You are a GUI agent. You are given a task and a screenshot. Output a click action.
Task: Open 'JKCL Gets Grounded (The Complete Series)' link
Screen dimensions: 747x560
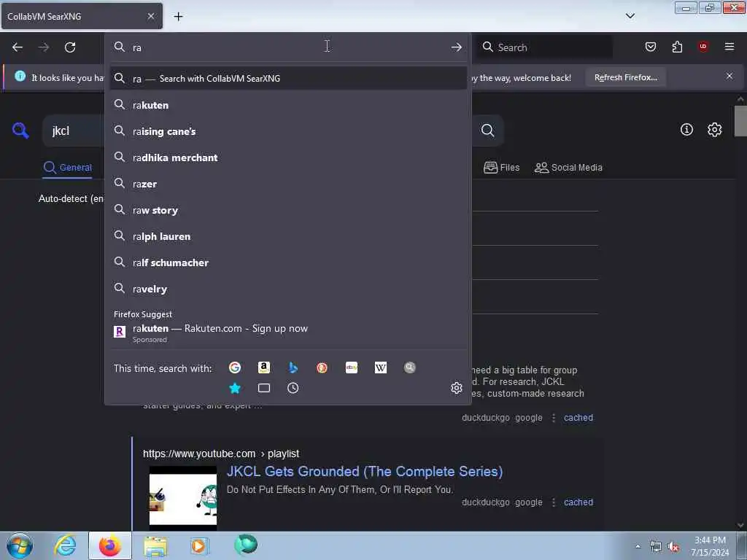(x=365, y=472)
